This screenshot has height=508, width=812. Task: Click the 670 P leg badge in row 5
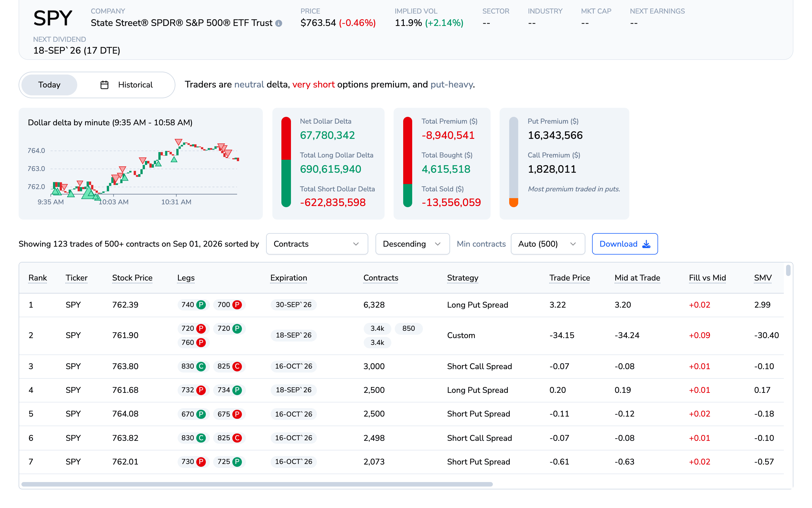(x=193, y=414)
